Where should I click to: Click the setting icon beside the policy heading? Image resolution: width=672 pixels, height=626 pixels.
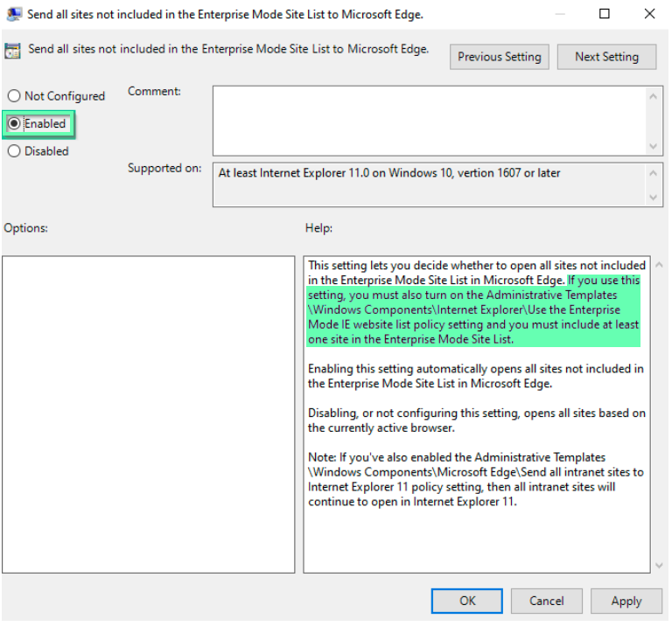coord(13,51)
